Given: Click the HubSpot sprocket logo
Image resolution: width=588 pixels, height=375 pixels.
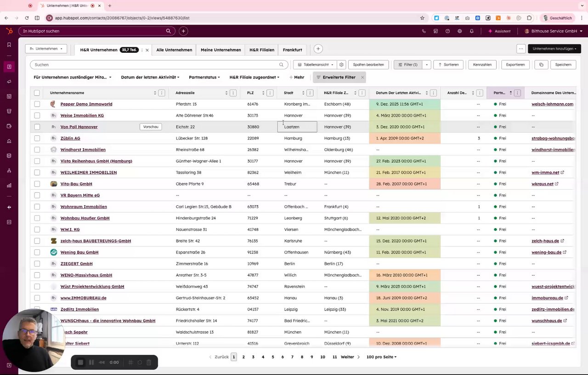Looking at the screenshot, I should (9, 31).
